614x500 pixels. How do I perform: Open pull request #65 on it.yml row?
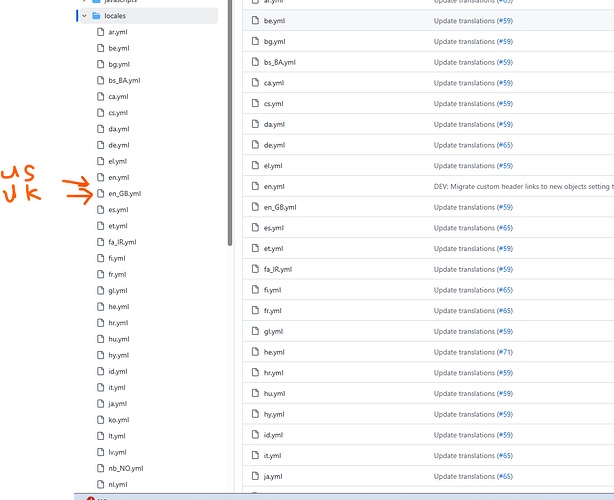click(505, 456)
